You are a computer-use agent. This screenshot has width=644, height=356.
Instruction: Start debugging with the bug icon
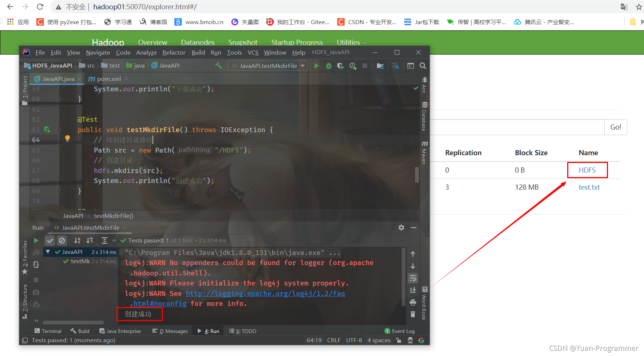click(328, 66)
